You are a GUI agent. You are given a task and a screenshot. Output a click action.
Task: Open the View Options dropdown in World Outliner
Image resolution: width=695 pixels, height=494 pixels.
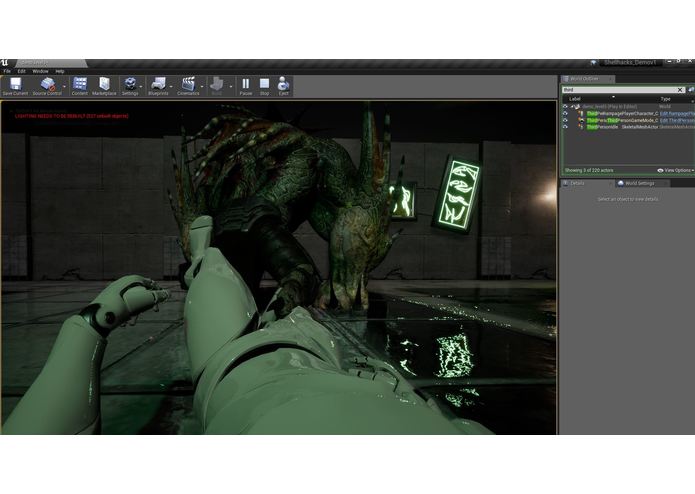676,170
